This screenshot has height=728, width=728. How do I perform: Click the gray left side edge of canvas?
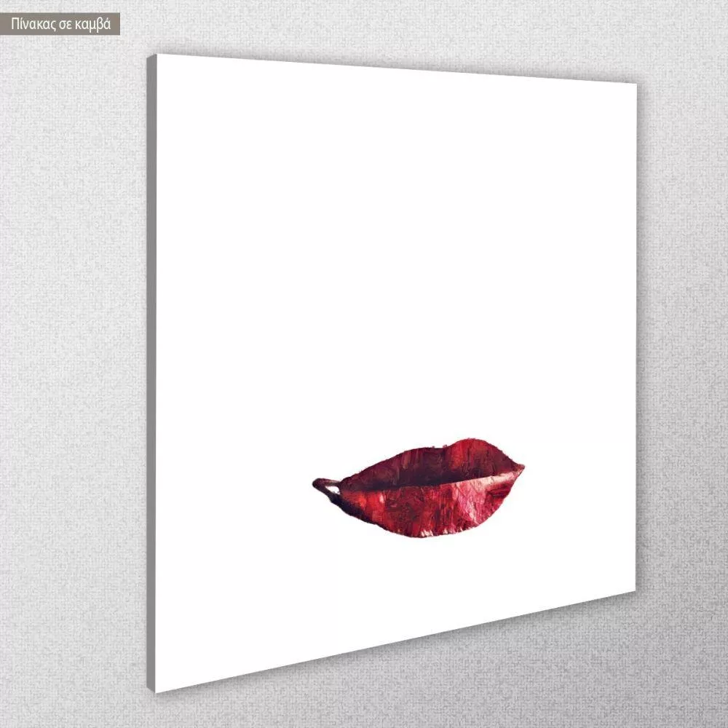point(151,364)
